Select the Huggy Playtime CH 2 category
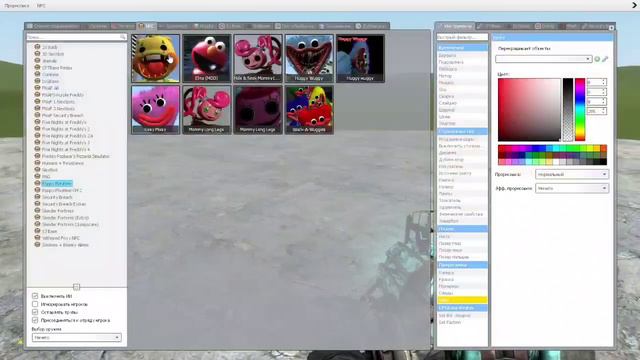Screen dimensions: 640x360 tap(62, 190)
